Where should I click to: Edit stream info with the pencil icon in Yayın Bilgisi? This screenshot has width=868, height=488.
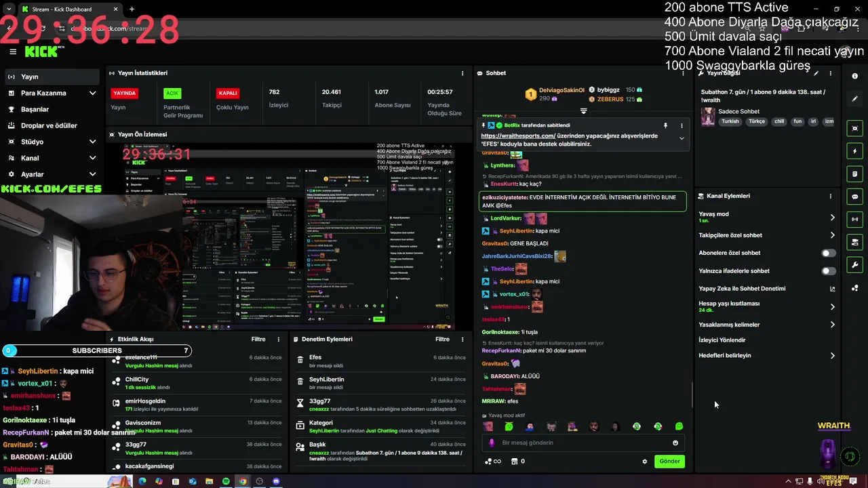tap(816, 73)
